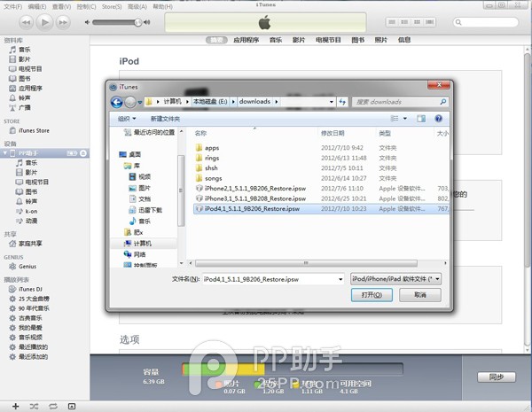The width and height of the screenshot is (532, 412).
Task: Switch to the 影片 device tab
Action: tap(299, 40)
